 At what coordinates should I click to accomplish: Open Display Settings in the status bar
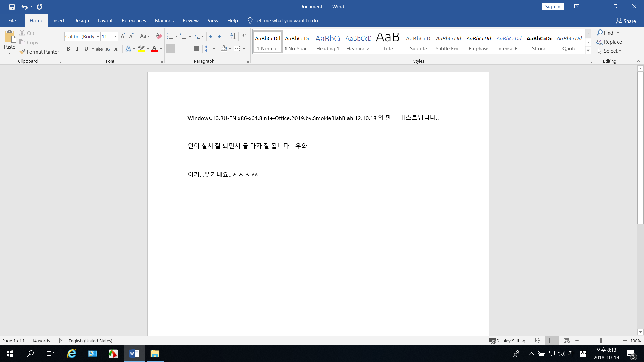pyautogui.click(x=508, y=341)
